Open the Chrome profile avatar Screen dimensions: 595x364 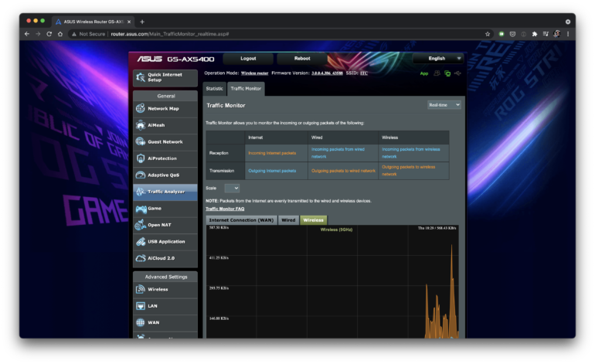(x=556, y=34)
